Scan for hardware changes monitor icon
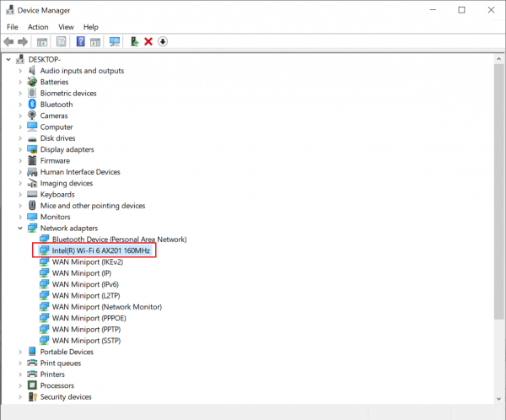506x420 pixels. [x=115, y=41]
